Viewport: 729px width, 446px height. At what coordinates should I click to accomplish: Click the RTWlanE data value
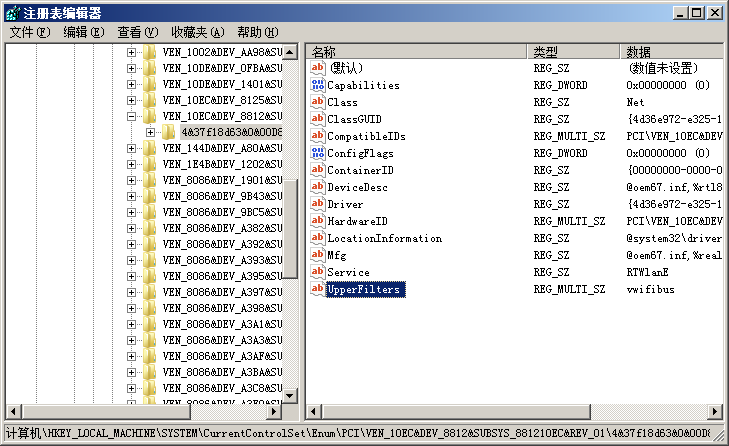tap(647, 272)
